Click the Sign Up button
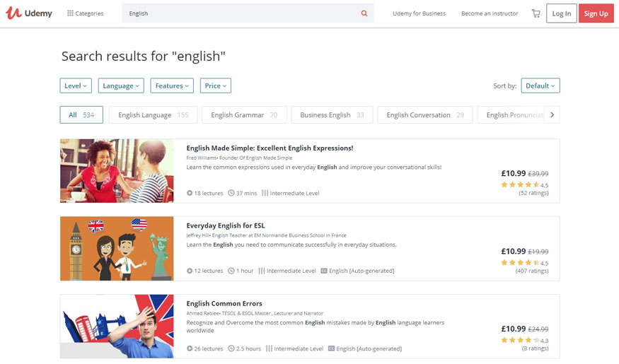 pos(596,13)
